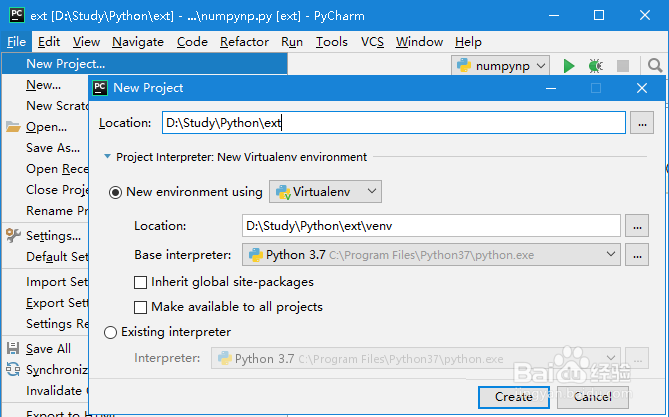Expand Base interpreter Python 3.7 dropdown

coord(611,255)
